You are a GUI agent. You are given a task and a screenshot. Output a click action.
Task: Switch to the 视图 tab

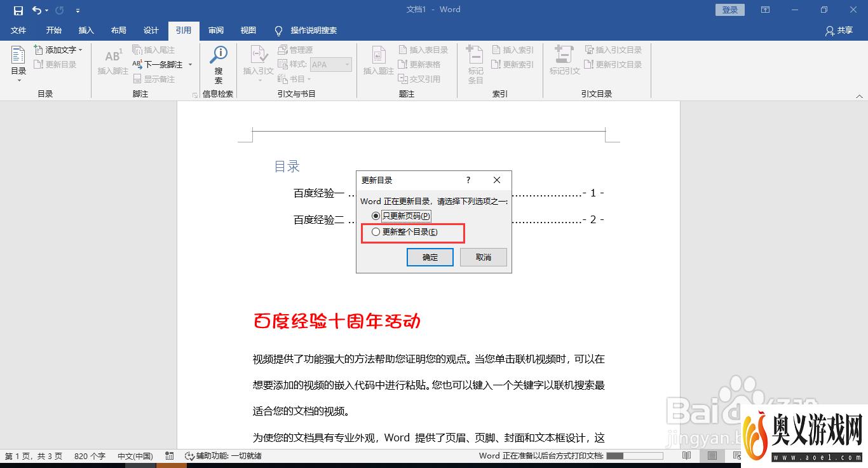(248, 30)
